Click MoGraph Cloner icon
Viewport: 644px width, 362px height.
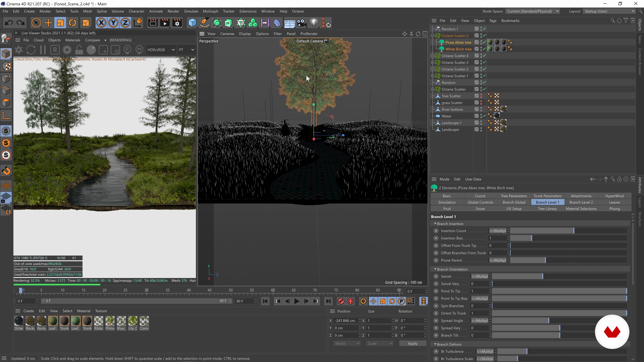[x=253, y=23]
